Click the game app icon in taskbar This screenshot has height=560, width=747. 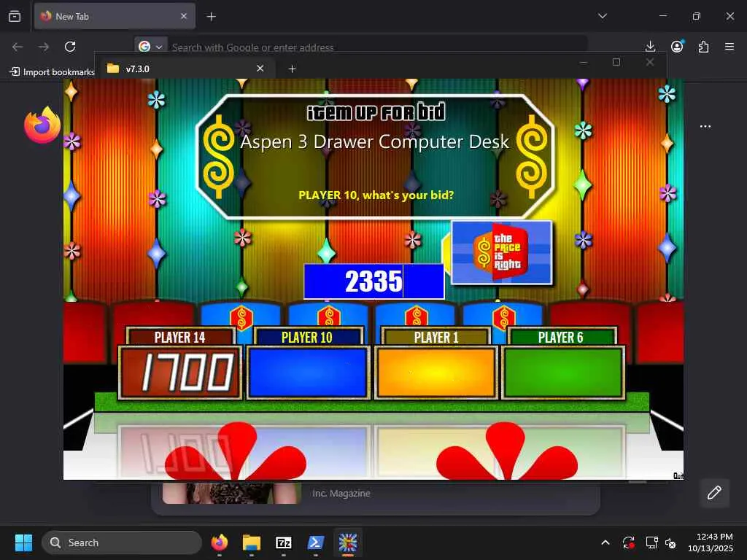click(x=348, y=542)
